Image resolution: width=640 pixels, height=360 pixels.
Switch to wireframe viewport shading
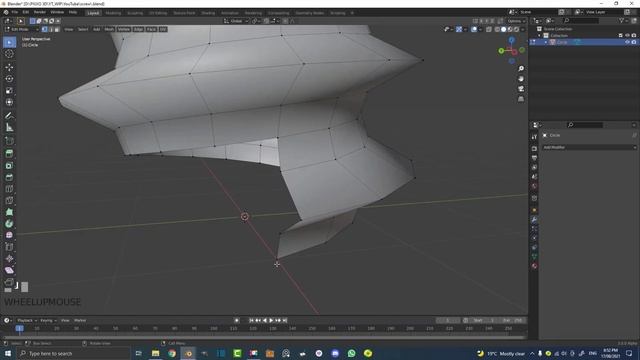click(497, 29)
